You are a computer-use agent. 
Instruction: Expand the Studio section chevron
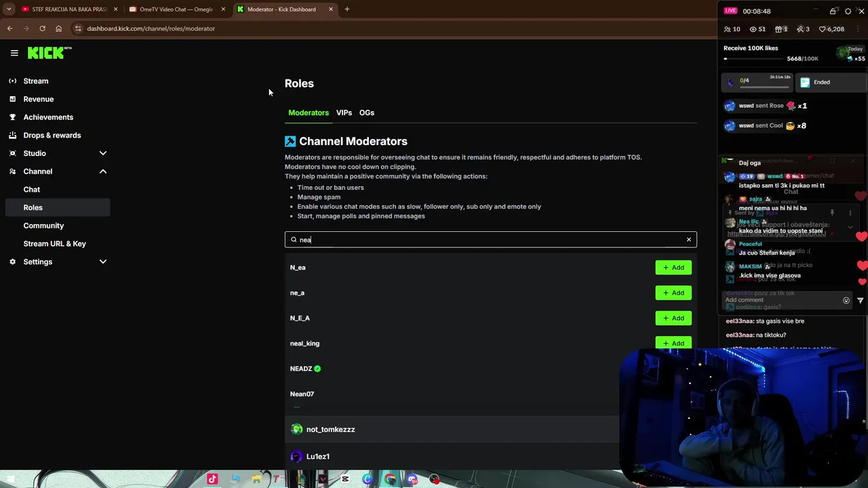103,153
